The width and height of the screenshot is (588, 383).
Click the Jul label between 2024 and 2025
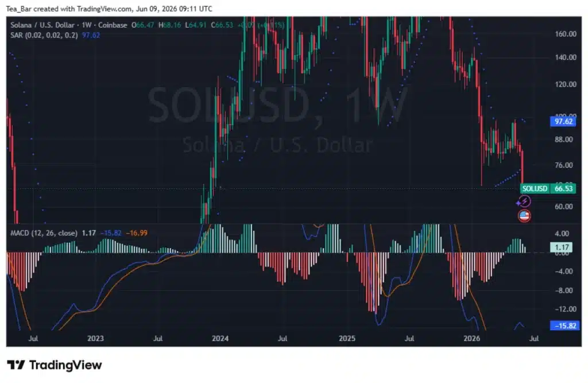[283, 338]
